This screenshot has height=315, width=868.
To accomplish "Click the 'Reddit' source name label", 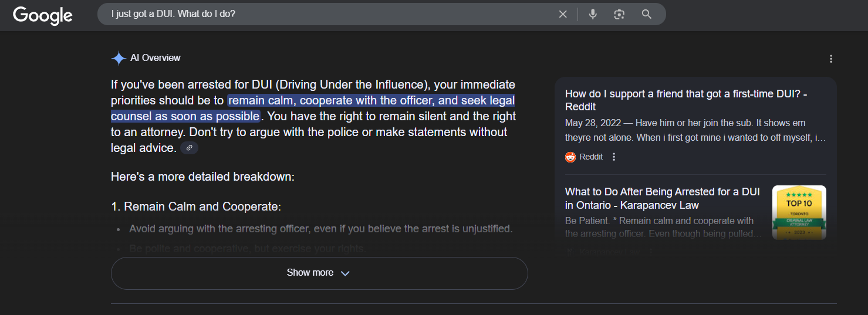I will tap(591, 157).
